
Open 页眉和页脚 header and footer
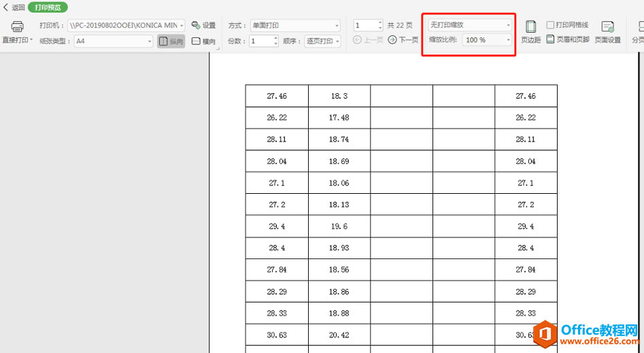click(x=568, y=39)
